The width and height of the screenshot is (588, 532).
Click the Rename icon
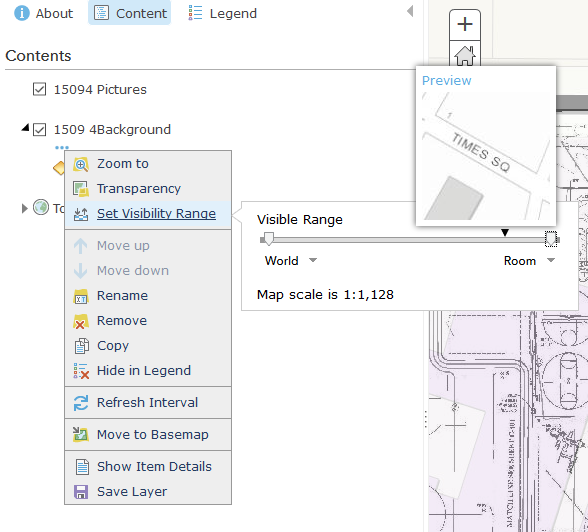81,296
